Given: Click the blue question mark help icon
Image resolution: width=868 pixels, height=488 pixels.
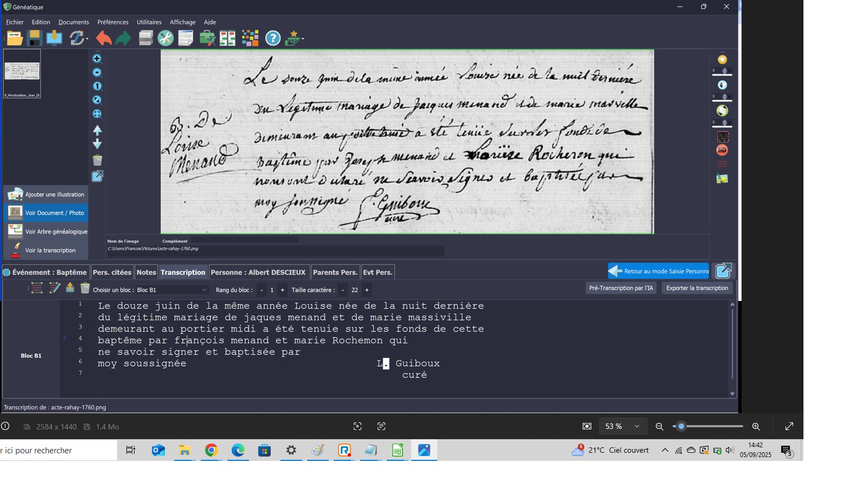Looking at the screenshot, I should [273, 38].
